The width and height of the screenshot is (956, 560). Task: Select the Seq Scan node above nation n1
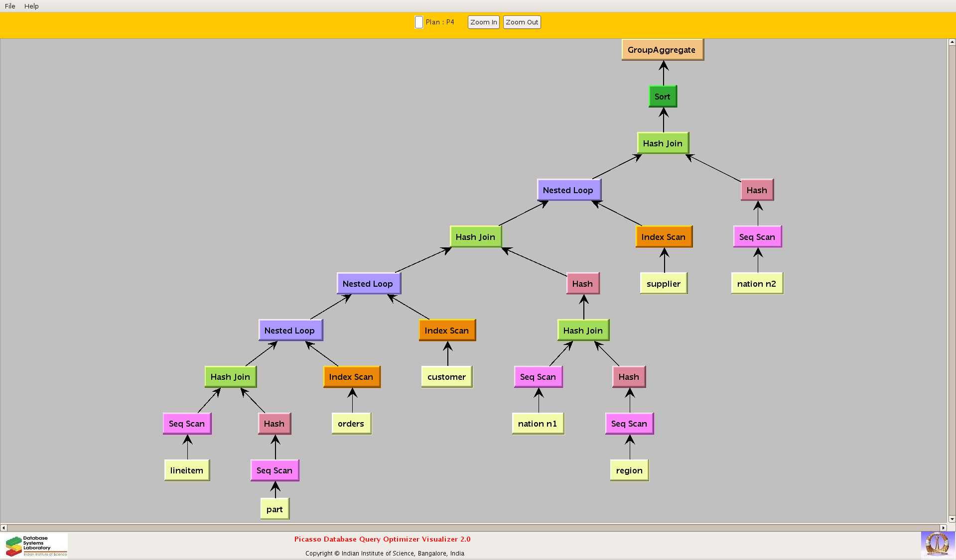click(x=538, y=377)
